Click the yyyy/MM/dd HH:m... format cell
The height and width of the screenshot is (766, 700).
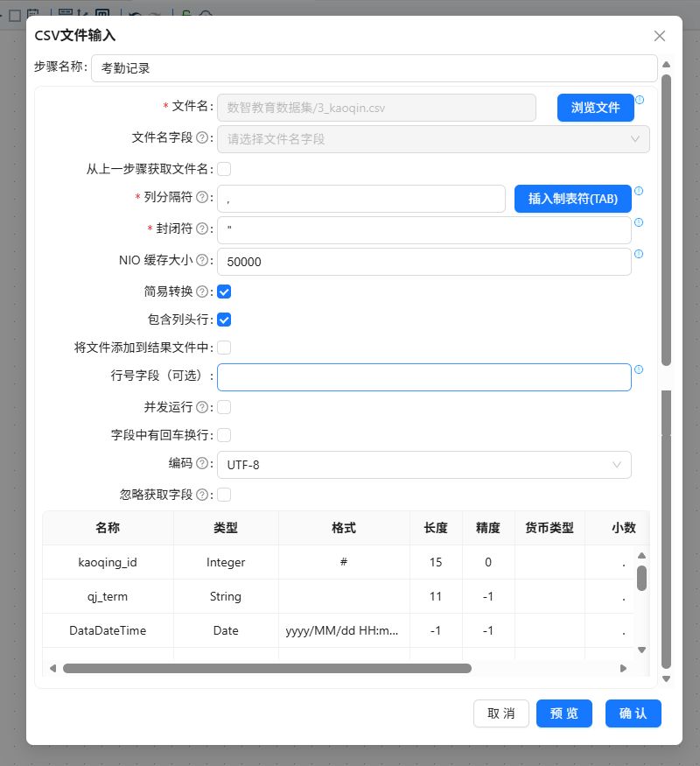(344, 630)
